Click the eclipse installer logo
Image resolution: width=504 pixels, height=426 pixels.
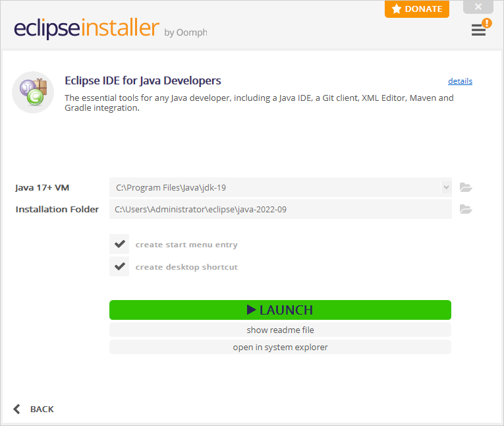coord(86,29)
